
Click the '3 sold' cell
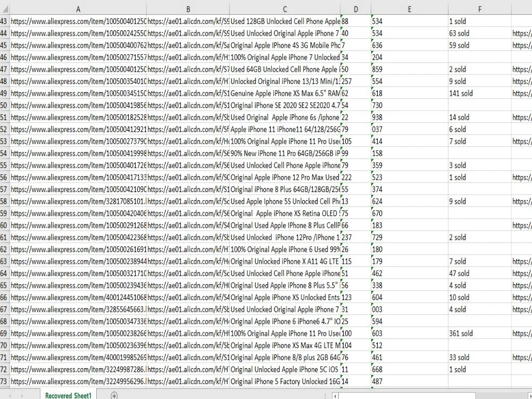(x=480, y=165)
